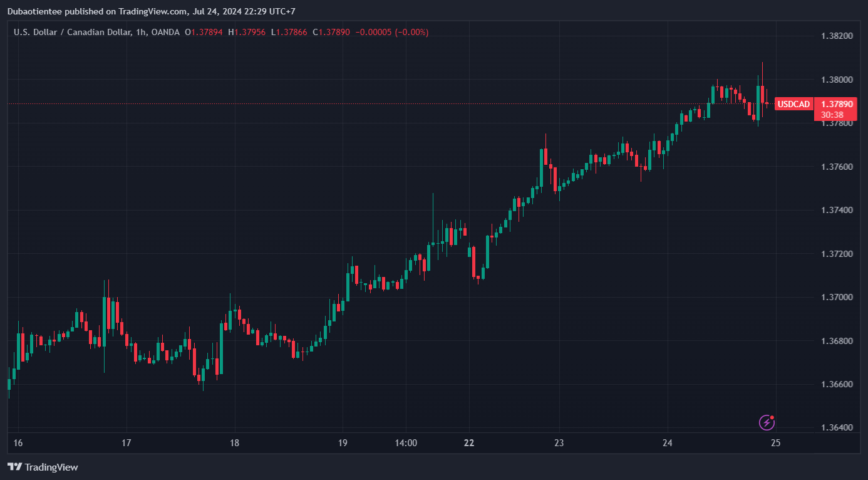Click the 1.37200 price axis label

(x=837, y=254)
